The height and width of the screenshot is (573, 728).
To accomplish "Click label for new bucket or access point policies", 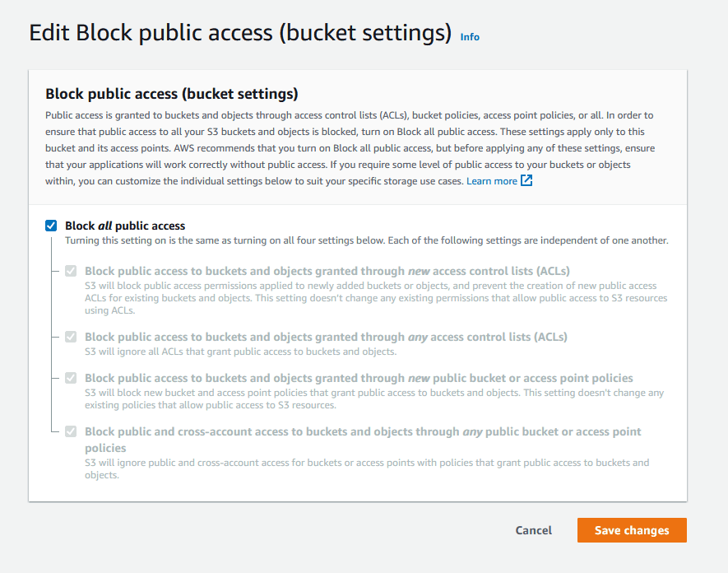I will click(359, 378).
